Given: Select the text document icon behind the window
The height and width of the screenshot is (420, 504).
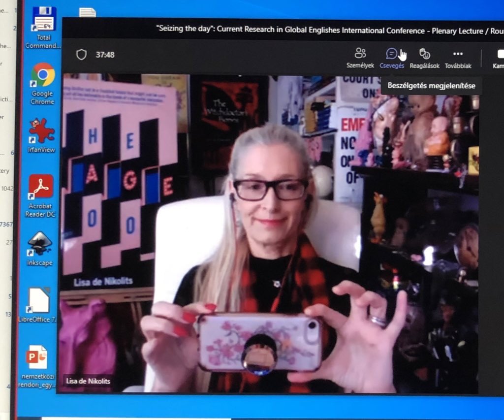Looking at the screenshot, I should (x=87, y=13).
